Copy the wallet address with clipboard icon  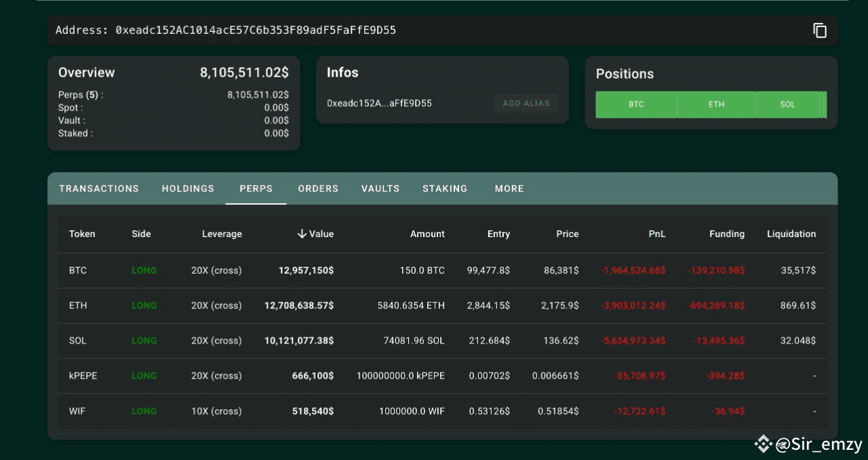pos(820,30)
